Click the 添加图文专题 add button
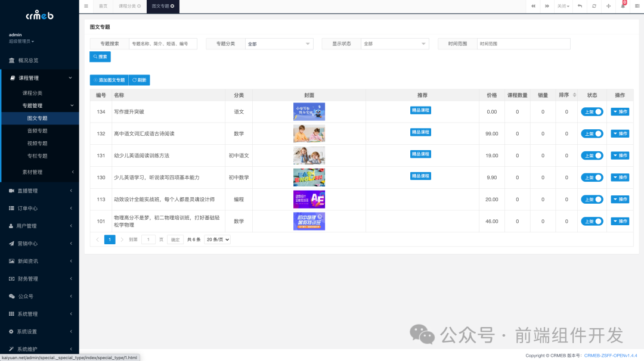644x361 pixels. [x=108, y=79]
